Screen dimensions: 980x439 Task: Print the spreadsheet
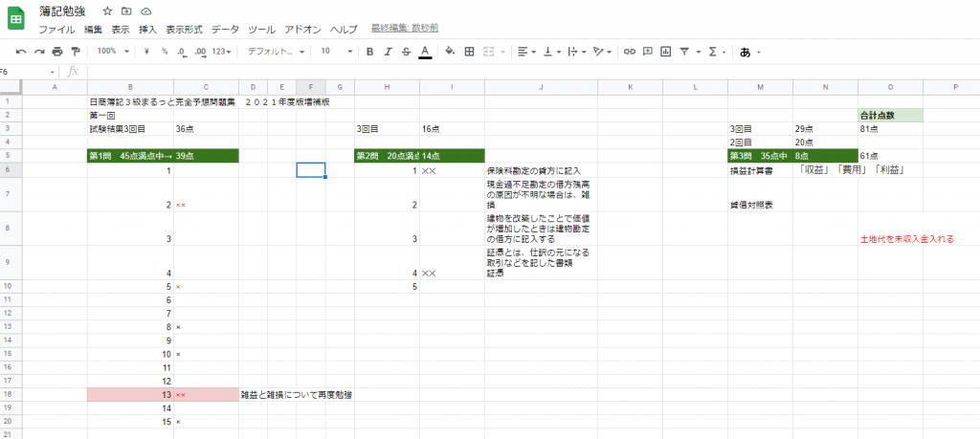pos(57,52)
